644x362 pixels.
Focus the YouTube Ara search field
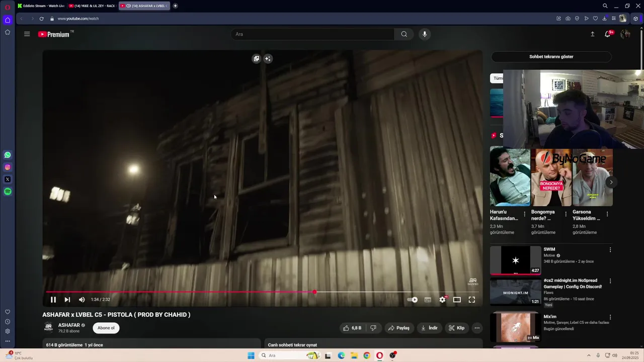click(x=312, y=34)
